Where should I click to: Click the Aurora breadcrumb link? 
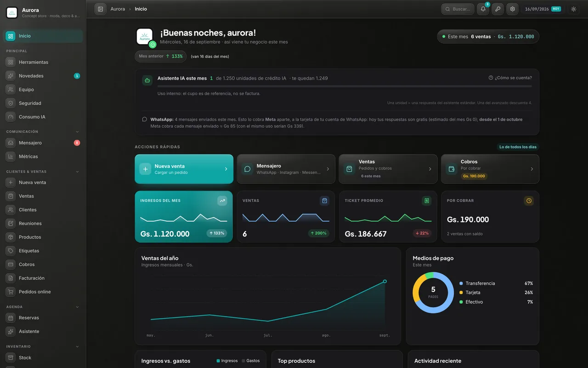point(118,9)
